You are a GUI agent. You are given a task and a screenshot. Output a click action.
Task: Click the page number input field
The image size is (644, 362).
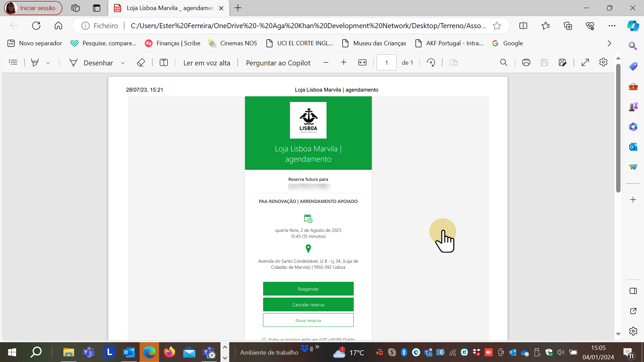pos(386,63)
